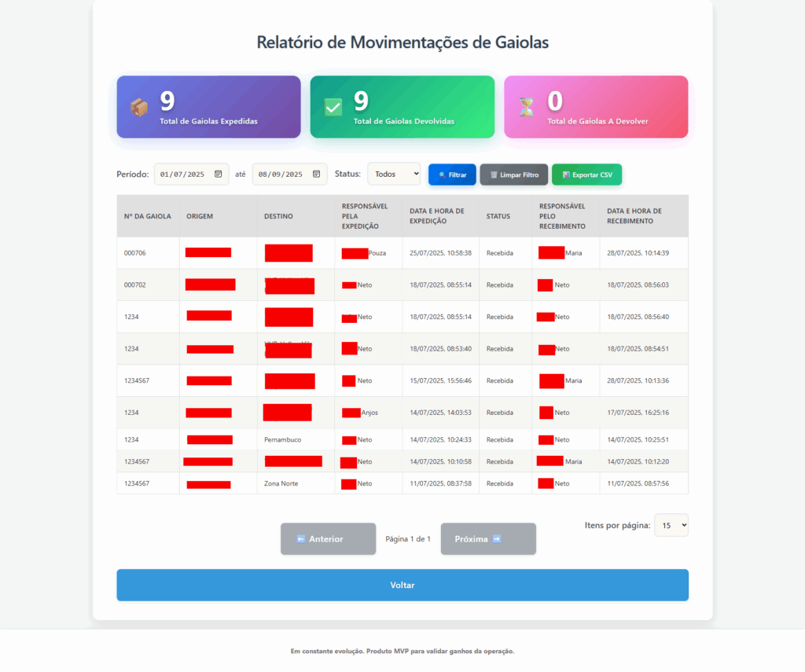The height and width of the screenshot is (672, 805).
Task: Click the start date field 01/07/2025
Action: 182,174
